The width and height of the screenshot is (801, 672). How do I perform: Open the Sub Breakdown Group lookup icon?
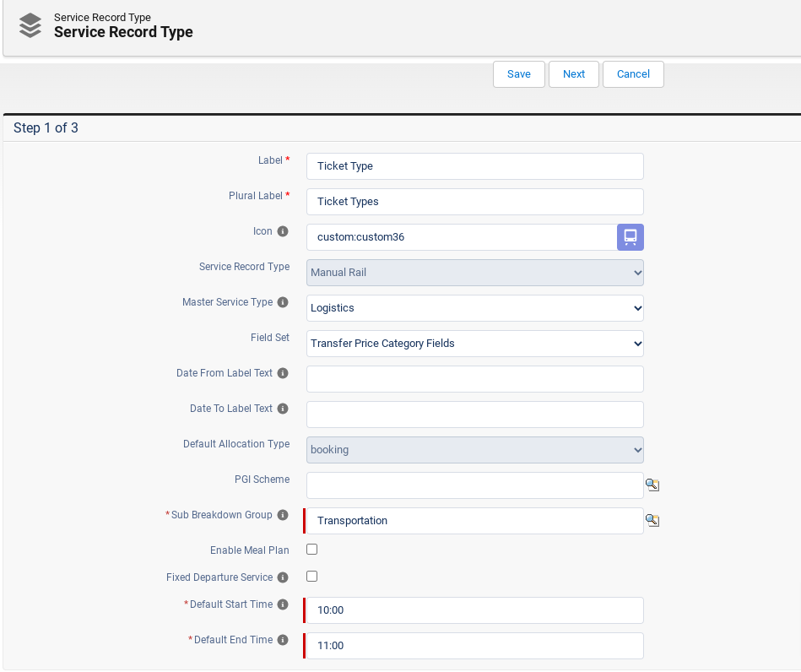(x=652, y=520)
